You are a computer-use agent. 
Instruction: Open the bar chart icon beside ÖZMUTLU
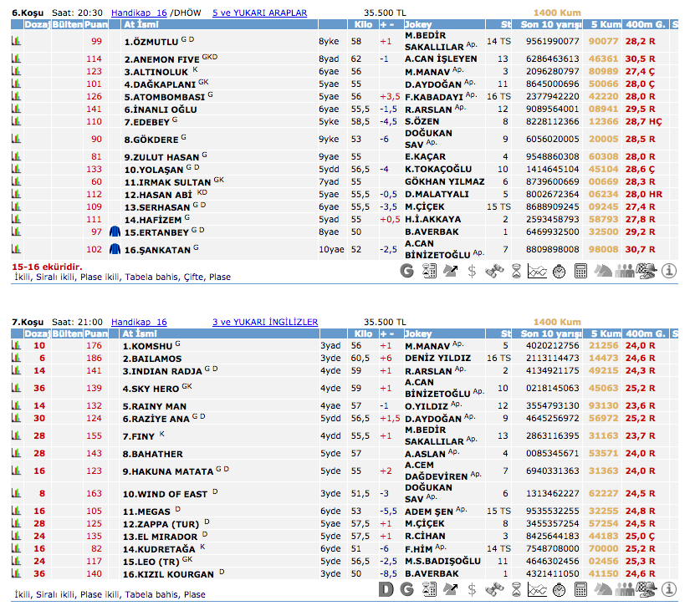tap(16, 41)
